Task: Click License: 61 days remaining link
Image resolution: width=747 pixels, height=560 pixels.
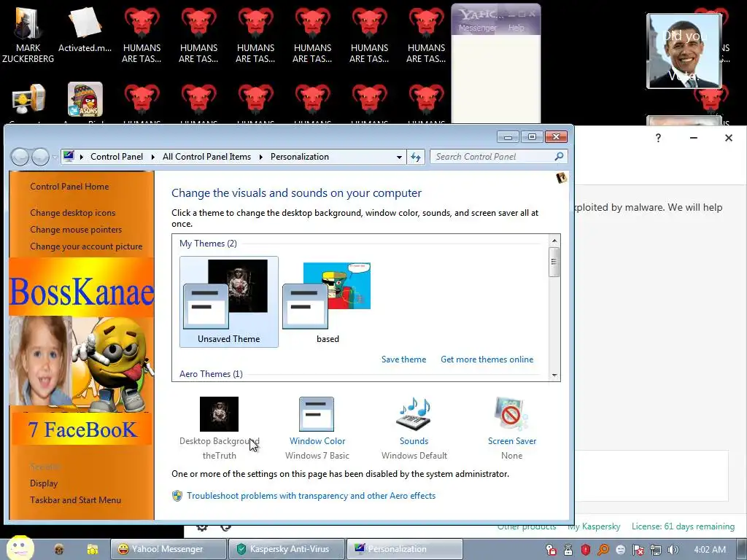Action: click(683, 526)
